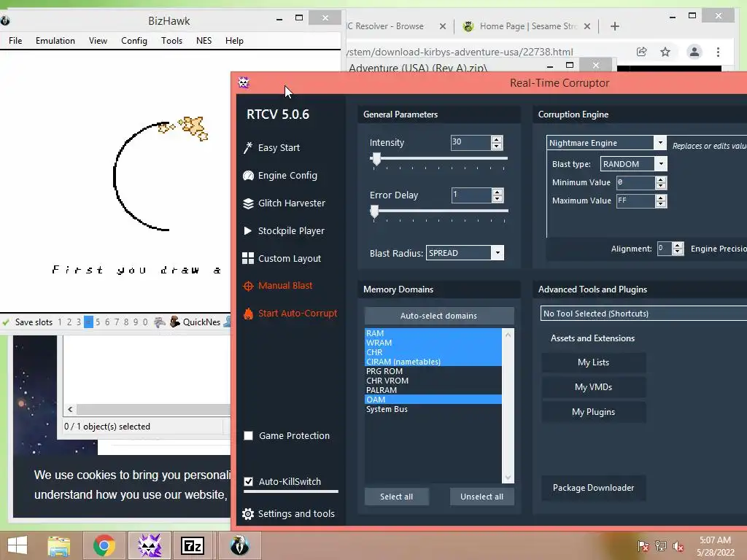Open BizHawk Emulation menu
The image size is (747, 560).
(x=55, y=41)
